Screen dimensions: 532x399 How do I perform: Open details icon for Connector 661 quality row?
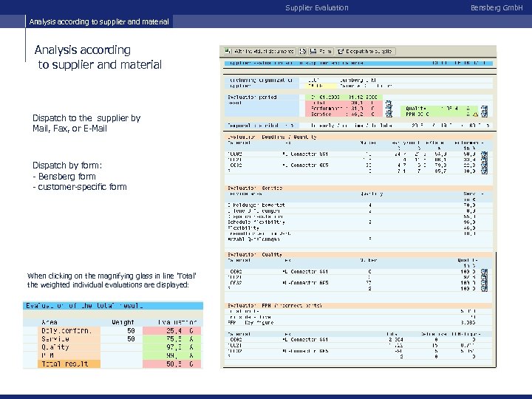485,272
